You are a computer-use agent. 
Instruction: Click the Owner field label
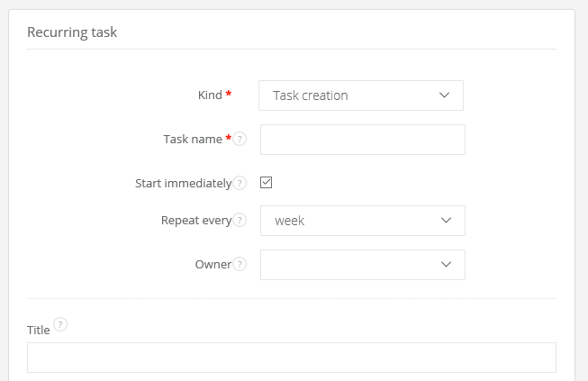(x=213, y=265)
